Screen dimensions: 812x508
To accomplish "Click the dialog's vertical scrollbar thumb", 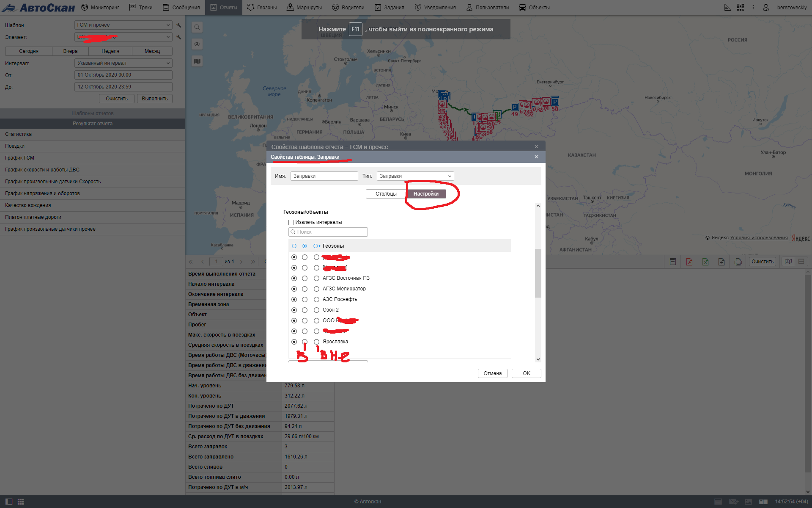I will (x=538, y=273).
